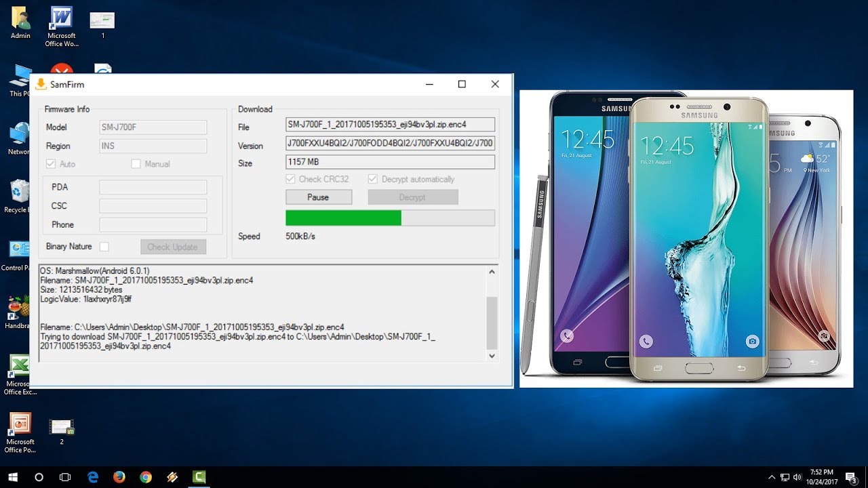Open the Network desktop icon
Viewport: 868px width, 488px height.
(19, 139)
